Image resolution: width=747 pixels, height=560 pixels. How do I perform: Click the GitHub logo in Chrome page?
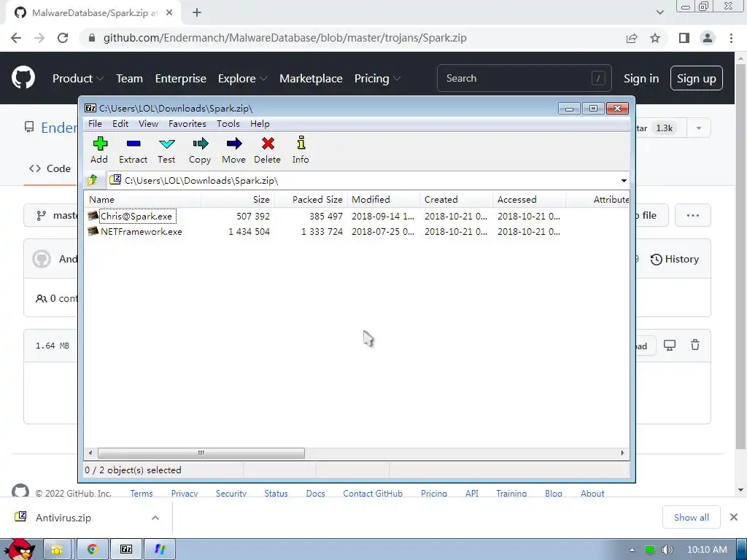click(23, 78)
